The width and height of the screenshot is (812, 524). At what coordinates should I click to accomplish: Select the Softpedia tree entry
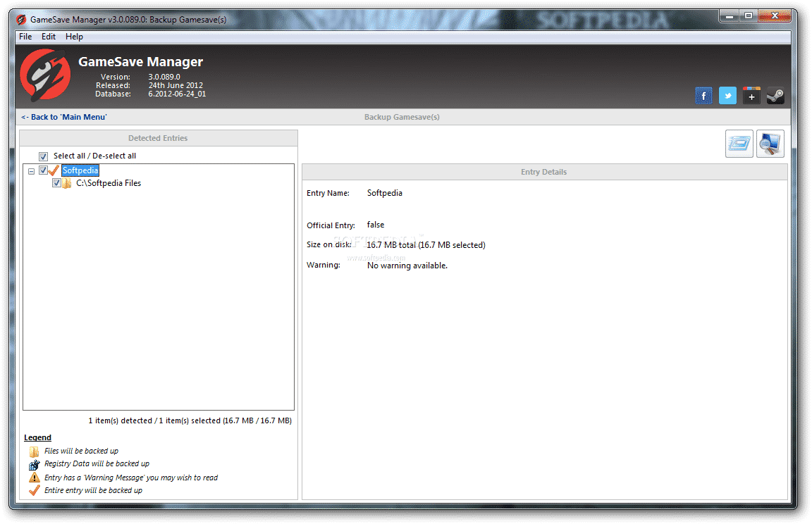pyautogui.click(x=80, y=170)
